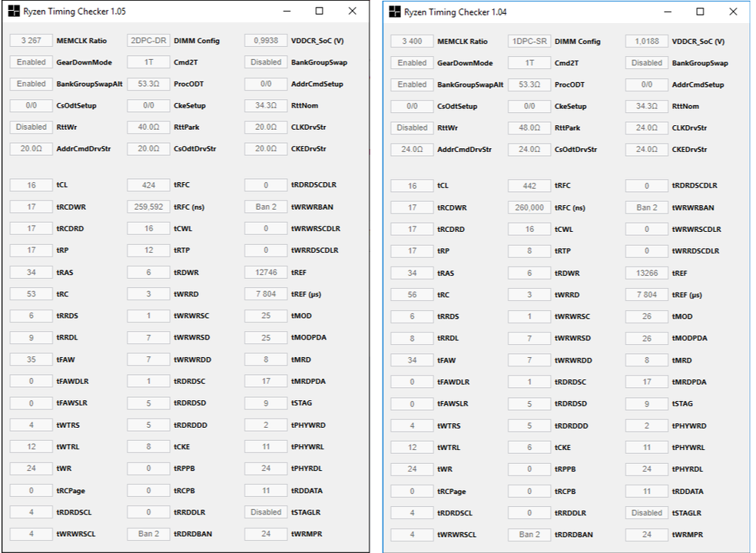Image resolution: width=756 pixels, height=553 pixels.
Task: Click tSTAGLR Disabled field in 1.04 window
Action: tap(647, 513)
